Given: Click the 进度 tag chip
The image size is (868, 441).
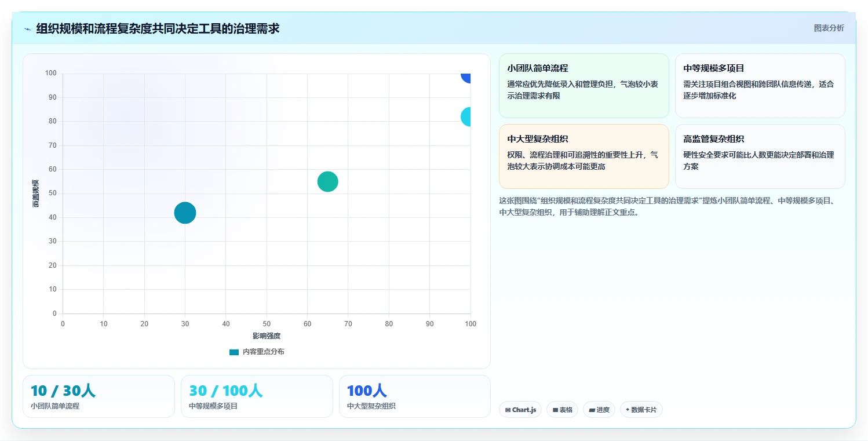Looking at the screenshot, I should coord(599,410).
